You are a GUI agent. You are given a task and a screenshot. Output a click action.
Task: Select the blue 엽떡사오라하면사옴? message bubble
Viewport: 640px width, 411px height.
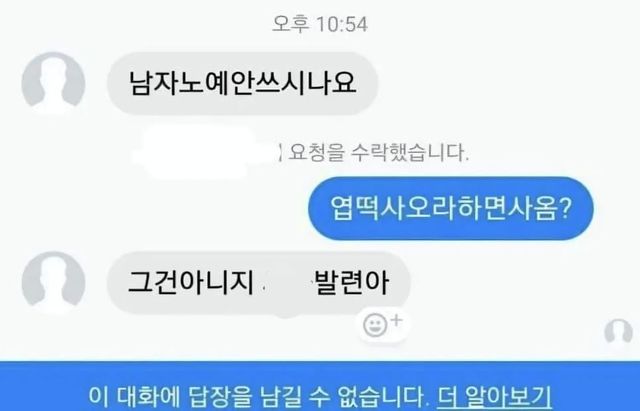[451, 209]
